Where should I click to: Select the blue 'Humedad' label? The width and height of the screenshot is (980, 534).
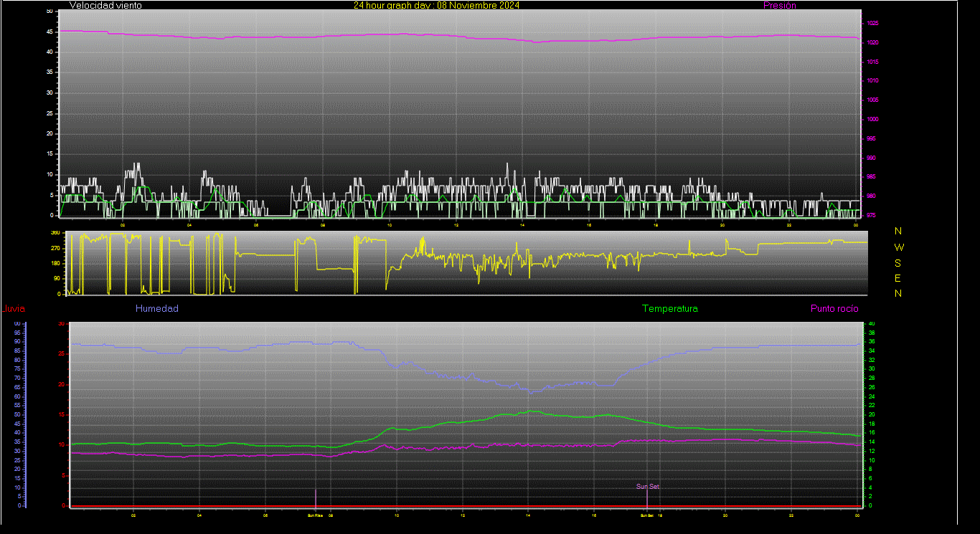[156, 309]
